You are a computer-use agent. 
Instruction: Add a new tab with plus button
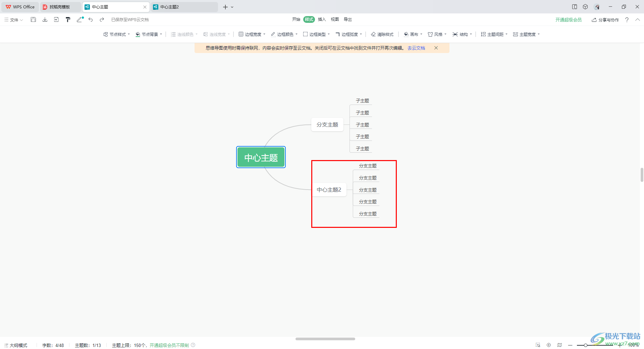coord(225,7)
